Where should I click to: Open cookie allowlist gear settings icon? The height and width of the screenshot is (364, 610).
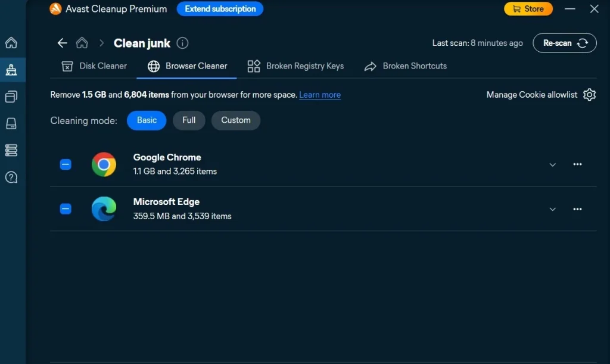tap(589, 95)
